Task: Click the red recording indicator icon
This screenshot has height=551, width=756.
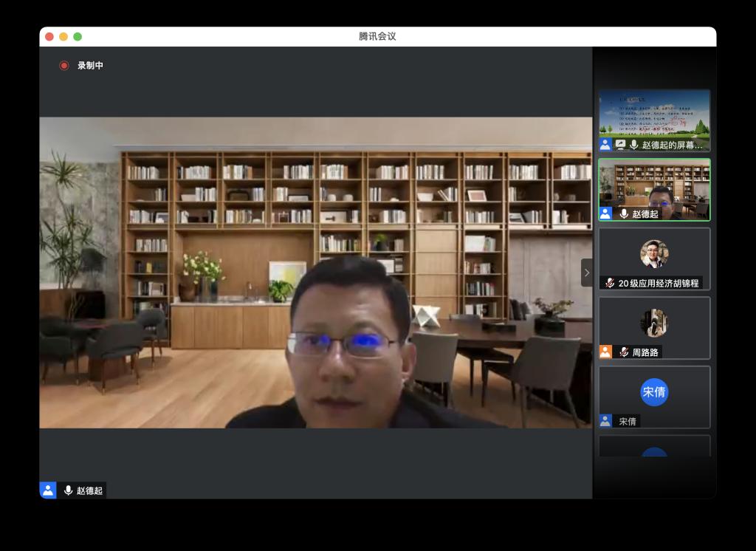Action: pyautogui.click(x=64, y=66)
